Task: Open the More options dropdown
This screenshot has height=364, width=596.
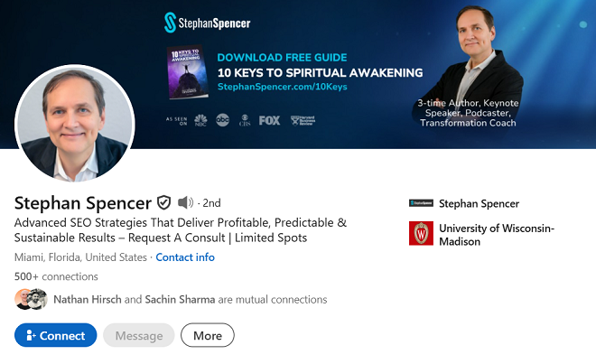Action: (208, 335)
